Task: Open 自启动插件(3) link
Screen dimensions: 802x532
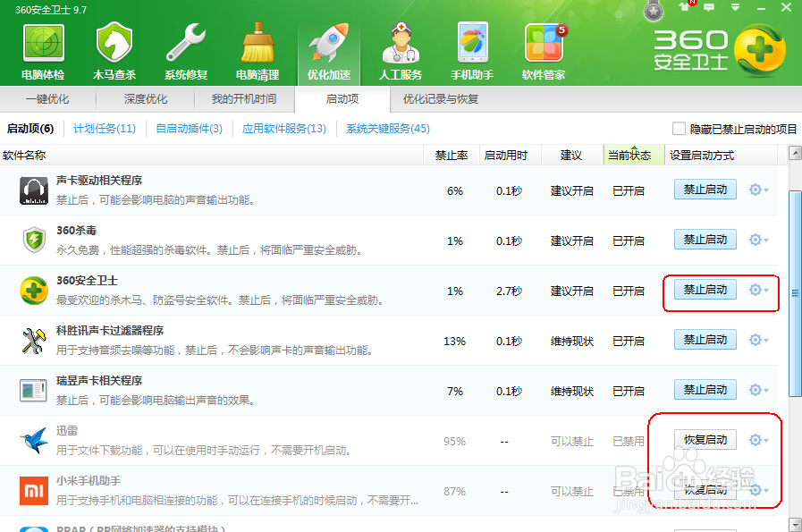Action: (189, 129)
